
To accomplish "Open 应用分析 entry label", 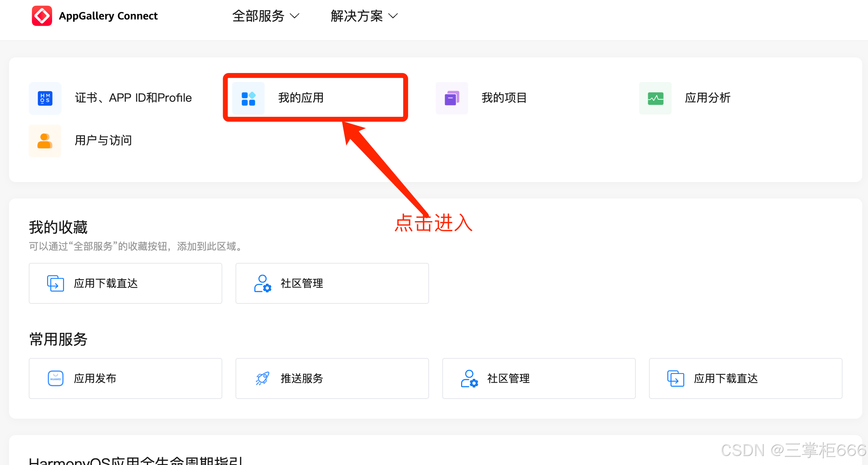I will (x=708, y=98).
